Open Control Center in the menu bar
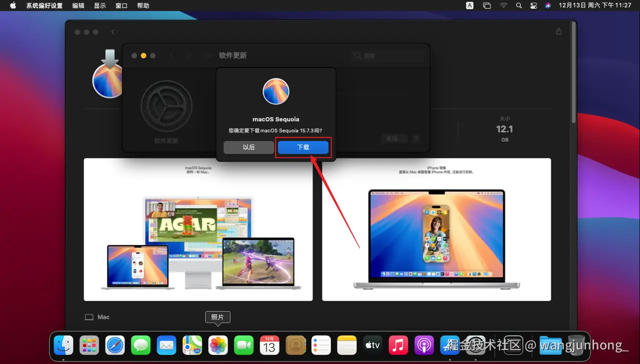The width and height of the screenshot is (640, 364). pyautogui.click(x=533, y=5)
